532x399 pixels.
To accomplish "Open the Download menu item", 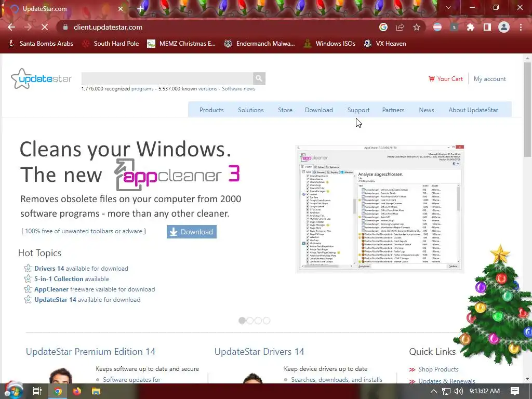I will tap(318, 110).
